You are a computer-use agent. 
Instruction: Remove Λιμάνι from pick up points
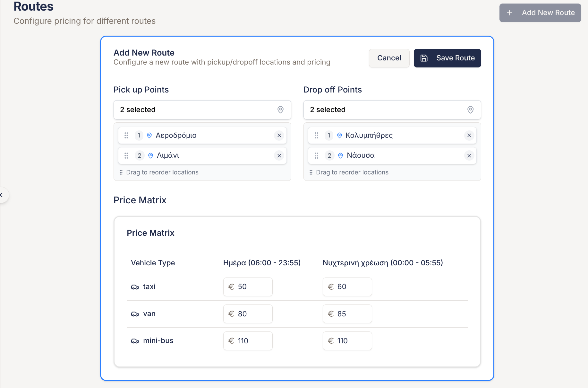coord(279,156)
